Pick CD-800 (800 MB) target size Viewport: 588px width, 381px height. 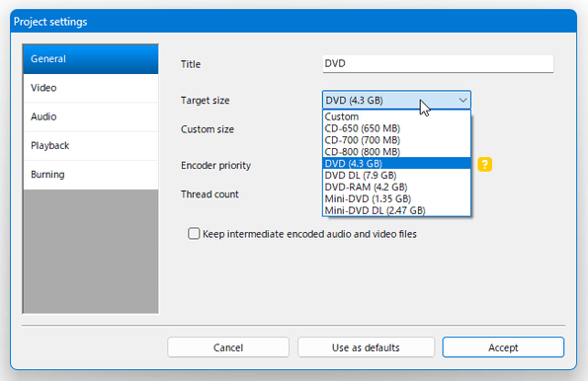(x=396, y=152)
